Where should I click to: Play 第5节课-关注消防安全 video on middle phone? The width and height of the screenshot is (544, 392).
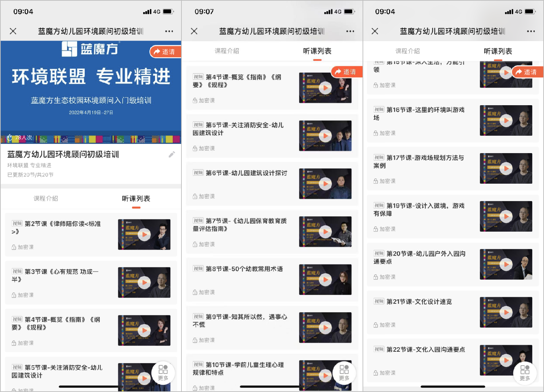325,136
